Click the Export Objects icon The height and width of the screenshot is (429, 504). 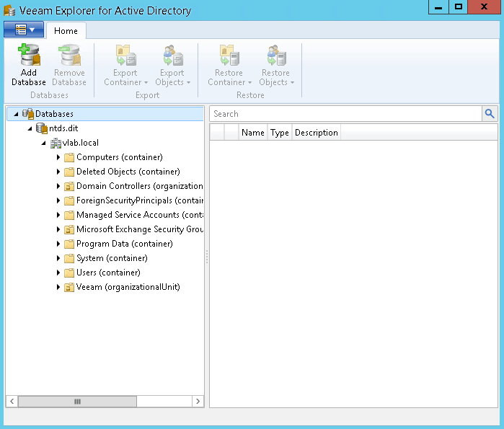point(173,56)
